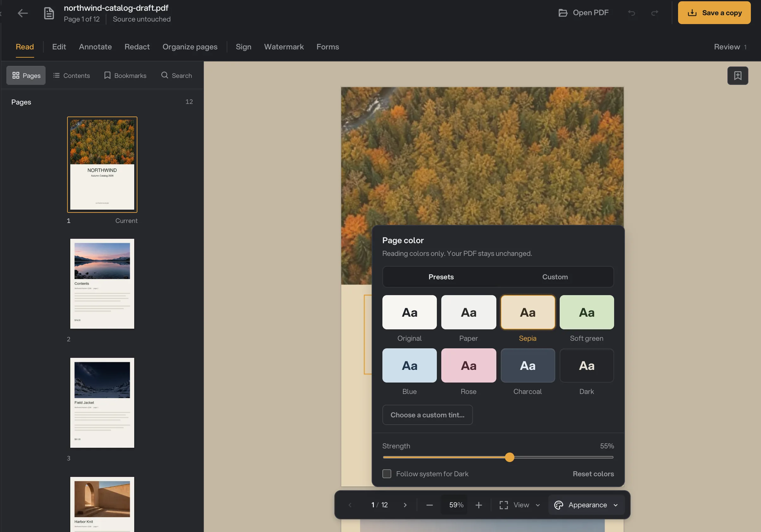Go to next page arrow
The image size is (761, 532).
point(405,505)
